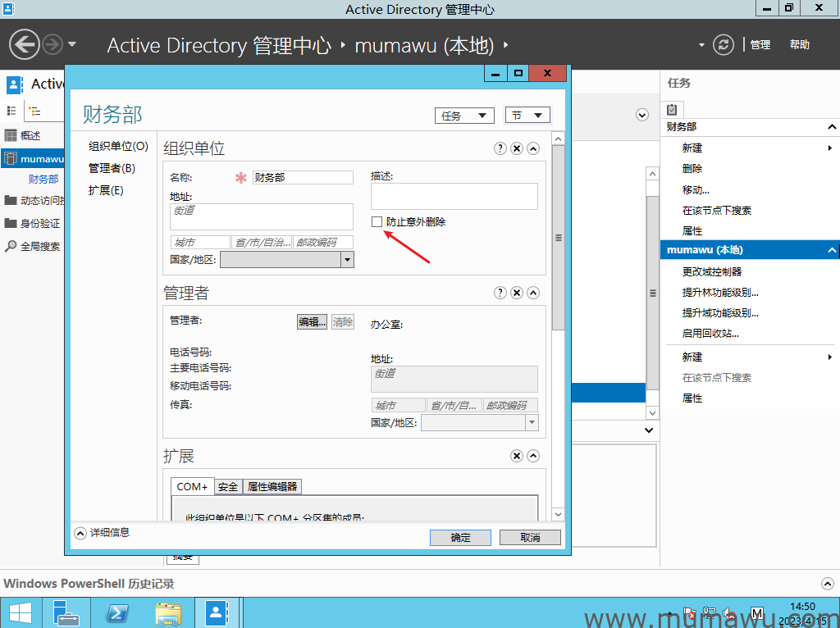Click the dialog scrollbar down arrow
840x628 pixels.
click(x=558, y=515)
